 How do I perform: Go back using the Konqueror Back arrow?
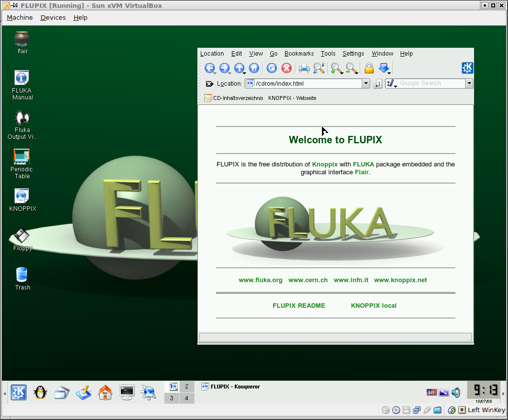click(x=210, y=68)
